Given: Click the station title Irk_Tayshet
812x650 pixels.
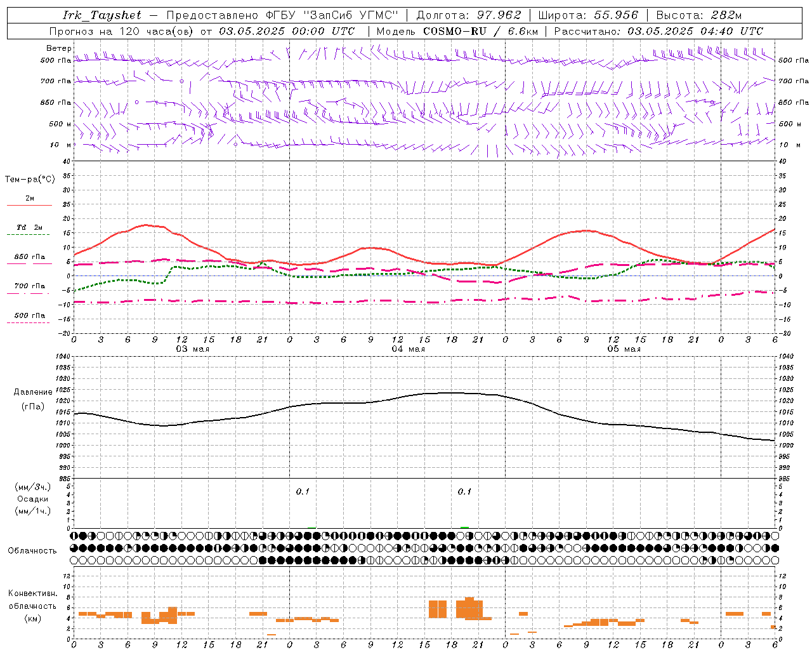Looking at the screenshot, I should (x=102, y=15).
